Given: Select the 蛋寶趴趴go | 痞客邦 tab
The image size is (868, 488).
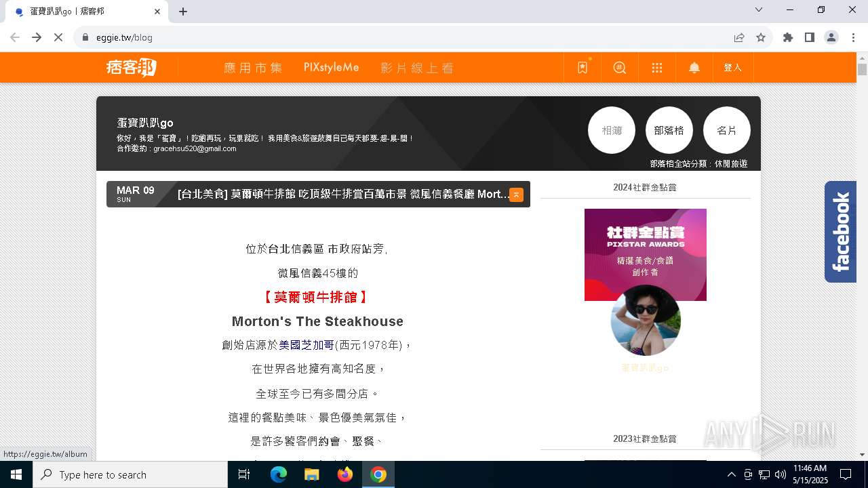Looking at the screenshot, I should click(85, 12).
